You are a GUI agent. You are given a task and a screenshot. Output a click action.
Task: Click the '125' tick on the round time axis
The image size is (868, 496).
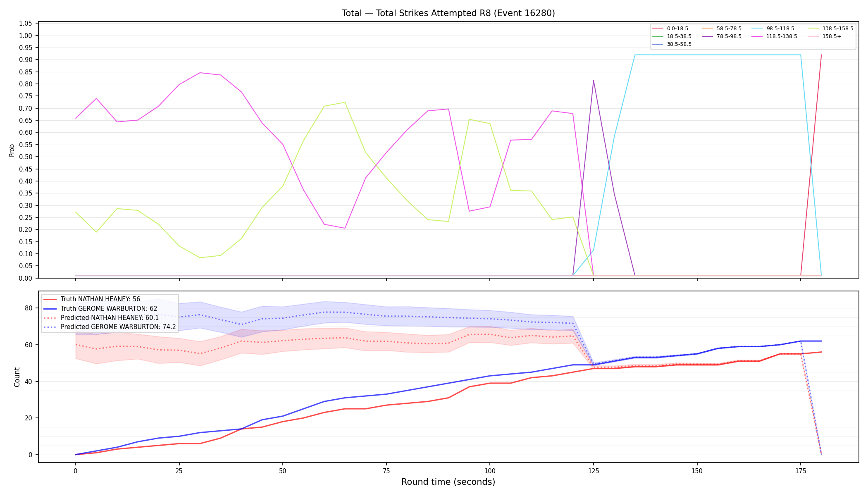coord(594,471)
